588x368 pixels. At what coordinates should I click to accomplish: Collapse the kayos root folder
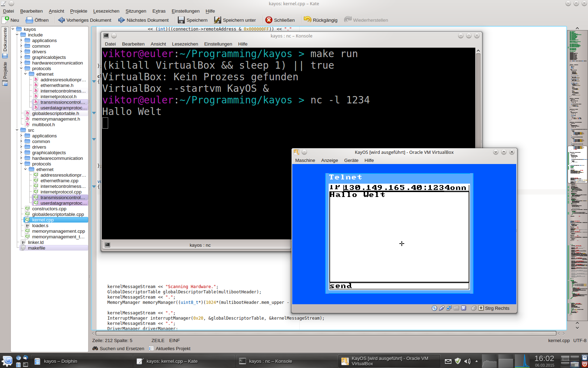point(13,29)
